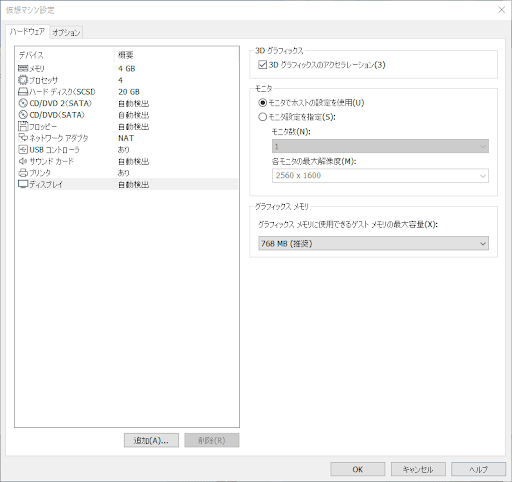Screen dimensions: 512x482
Task: Click the USB コントローラ icon
Action: (23, 149)
